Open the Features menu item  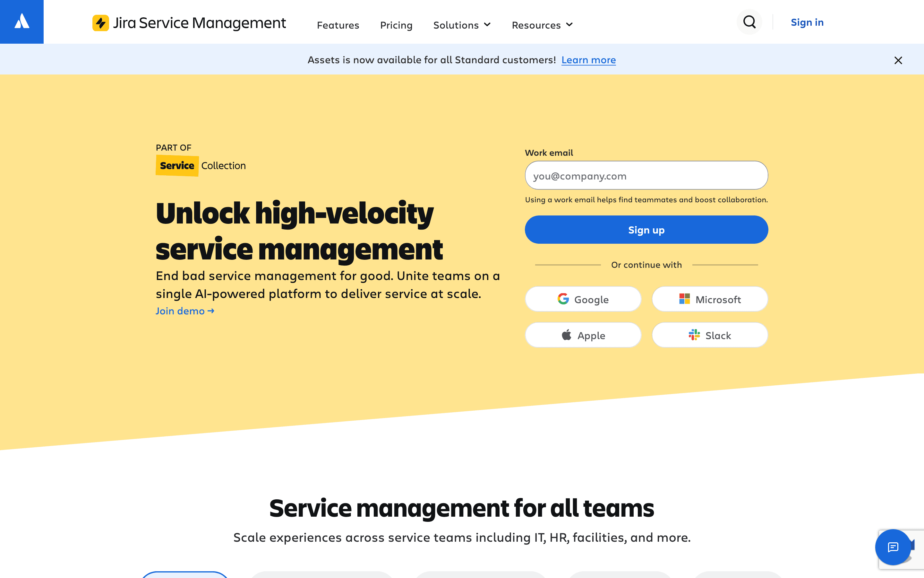[338, 25]
